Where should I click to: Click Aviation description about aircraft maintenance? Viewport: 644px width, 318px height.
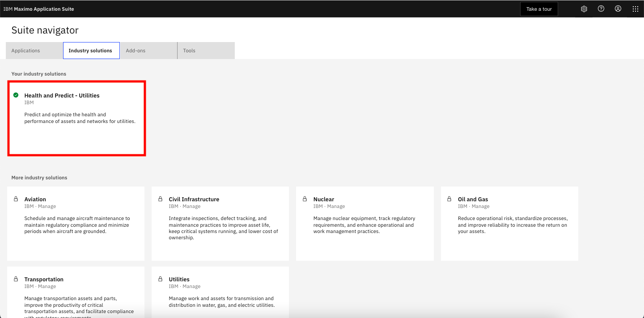coord(77,225)
